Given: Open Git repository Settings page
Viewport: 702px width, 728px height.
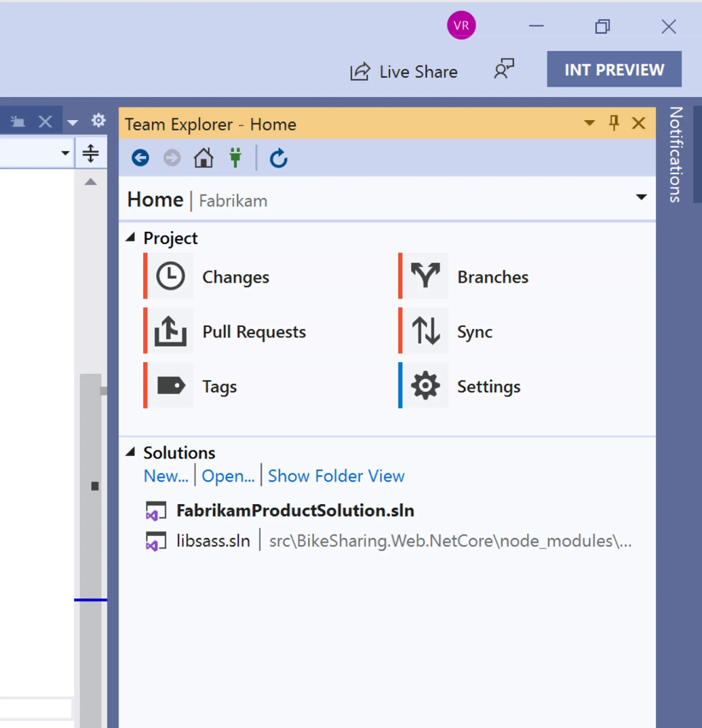Looking at the screenshot, I should (488, 386).
